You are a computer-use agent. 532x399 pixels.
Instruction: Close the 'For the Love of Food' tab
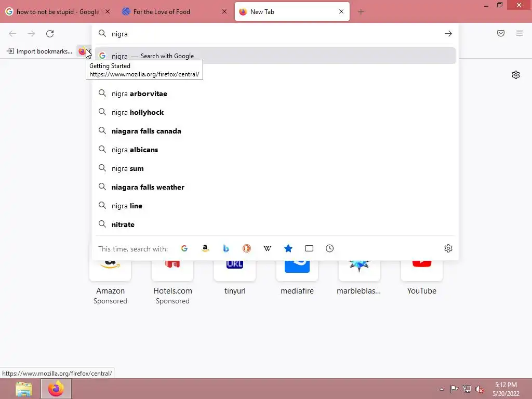click(x=224, y=11)
